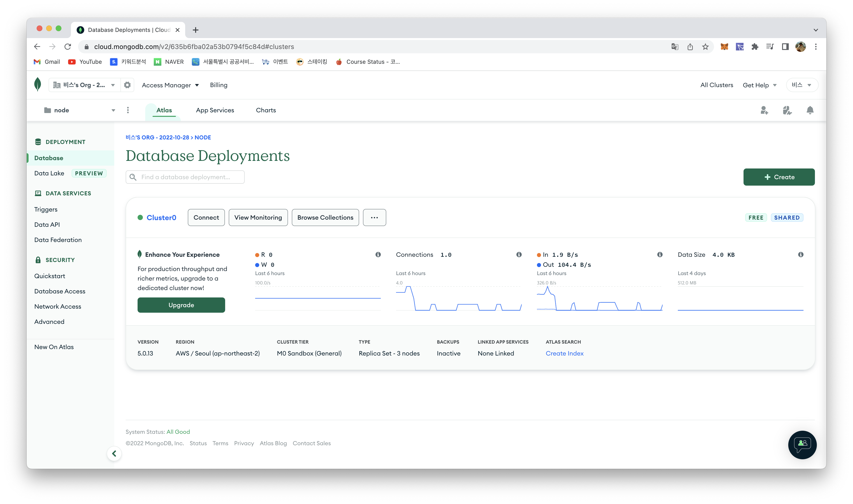Open the alerts bell icon
Image resolution: width=853 pixels, height=504 pixels.
[810, 110]
